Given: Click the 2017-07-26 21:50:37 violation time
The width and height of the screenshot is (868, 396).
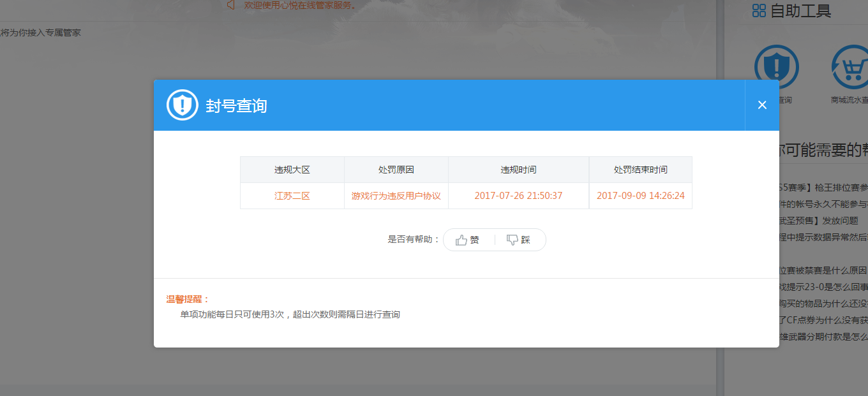Looking at the screenshot, I should (x=518, y=196).
